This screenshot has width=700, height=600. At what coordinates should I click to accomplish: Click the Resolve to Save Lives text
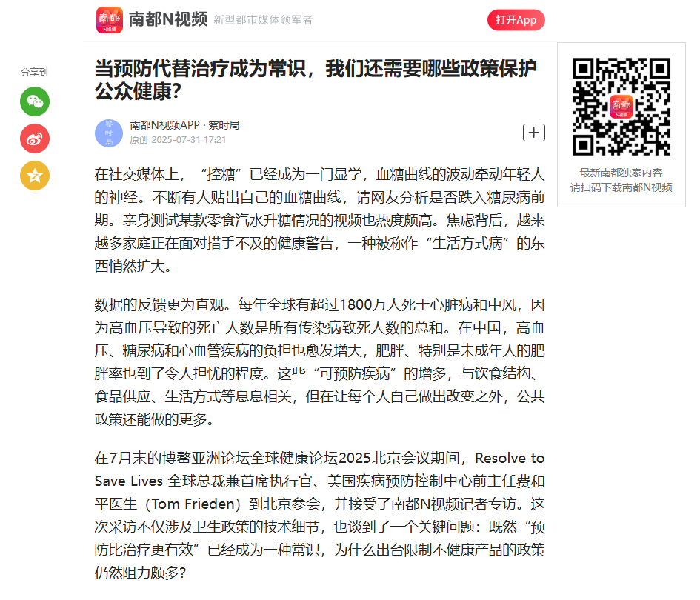(x=320, y=470)
